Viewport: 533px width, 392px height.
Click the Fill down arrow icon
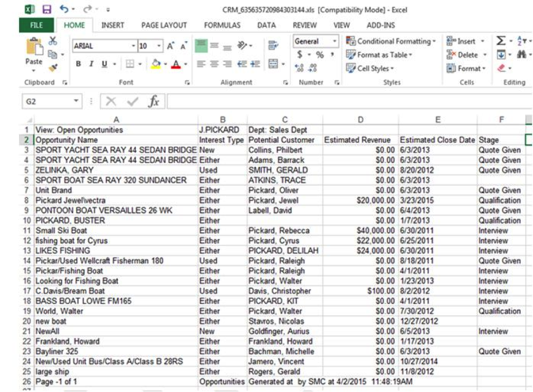click(501, 54)
